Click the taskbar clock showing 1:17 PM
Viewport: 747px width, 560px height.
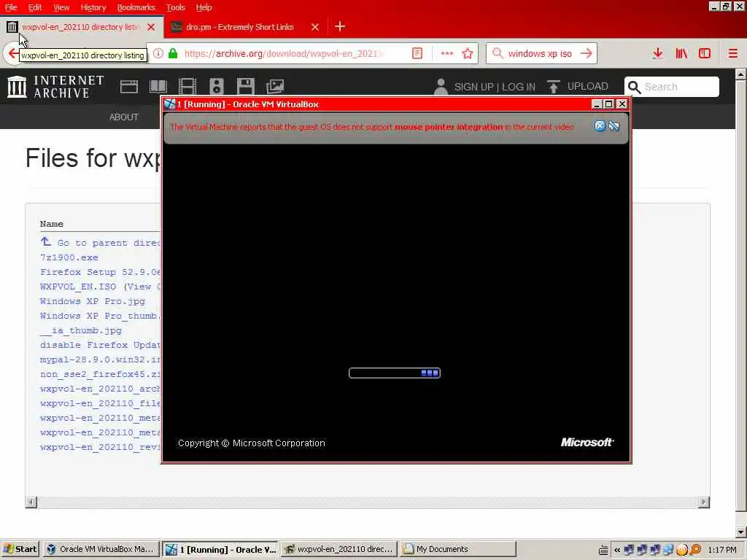pyautogui.click(x=722, y=550)
